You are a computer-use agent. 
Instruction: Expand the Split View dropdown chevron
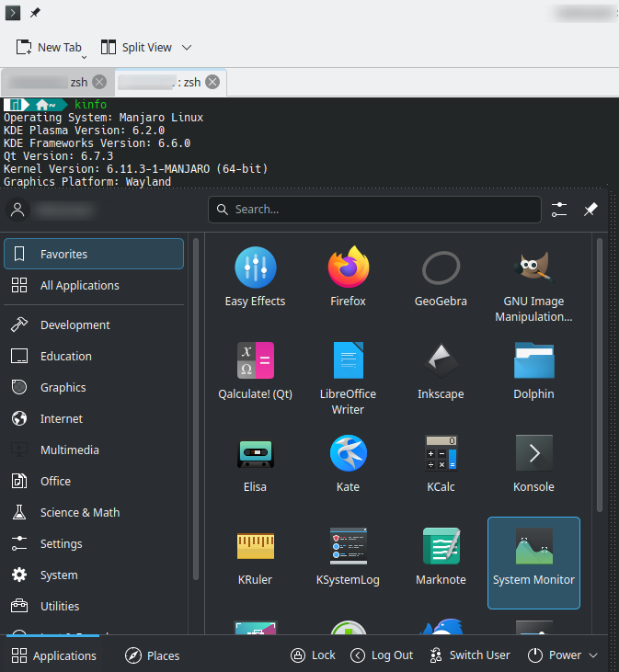tap(187, 47)
